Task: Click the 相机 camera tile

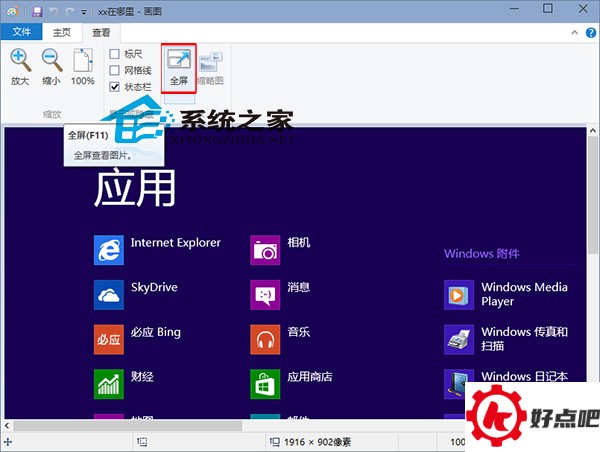Action: click(x=265, y=250)
